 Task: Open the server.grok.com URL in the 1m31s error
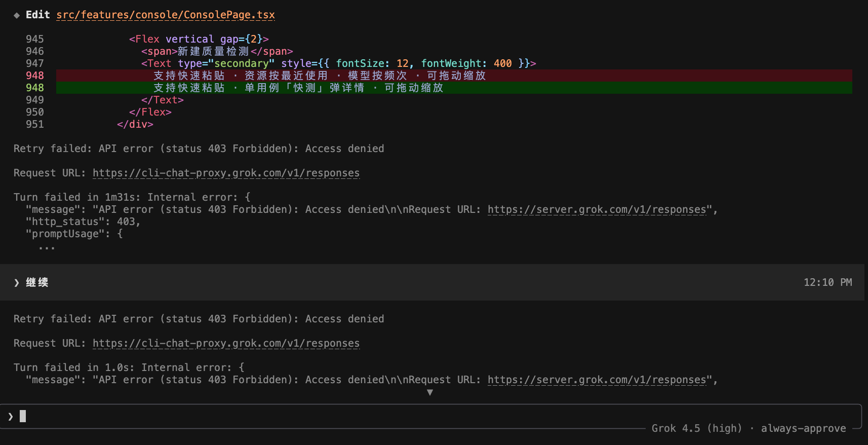point(597,209)
